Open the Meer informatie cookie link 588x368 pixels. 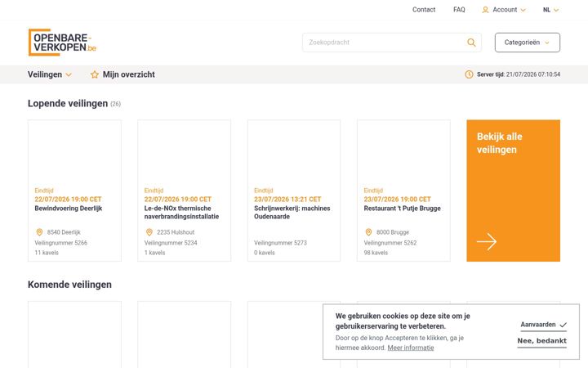411,348
